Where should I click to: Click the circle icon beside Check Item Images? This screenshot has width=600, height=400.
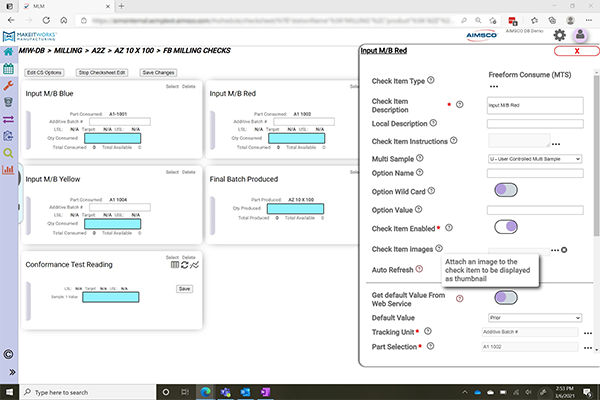tap(564, 250)
